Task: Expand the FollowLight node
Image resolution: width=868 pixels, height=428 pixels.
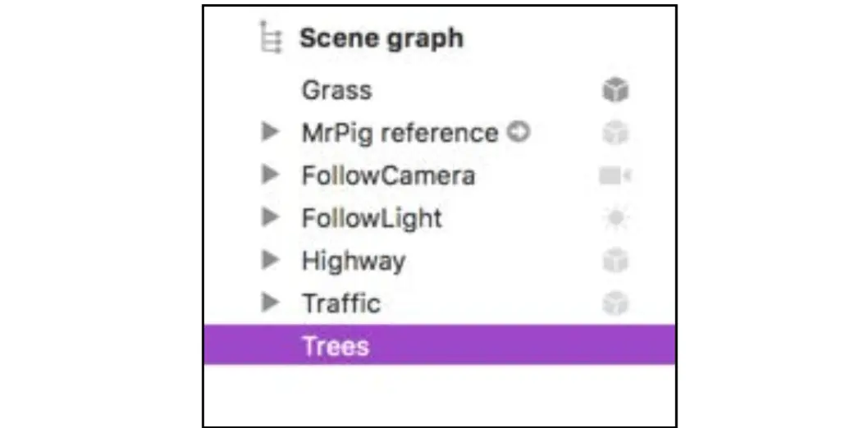Action: pos(270,217)
